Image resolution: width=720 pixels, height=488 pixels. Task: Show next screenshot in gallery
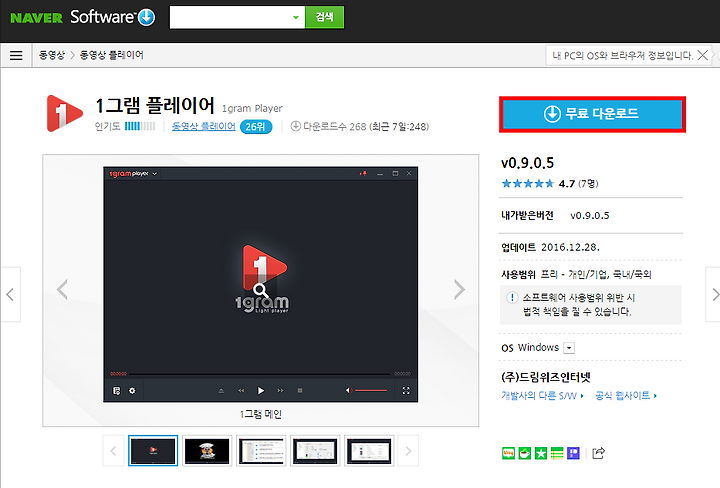point(459,289)
